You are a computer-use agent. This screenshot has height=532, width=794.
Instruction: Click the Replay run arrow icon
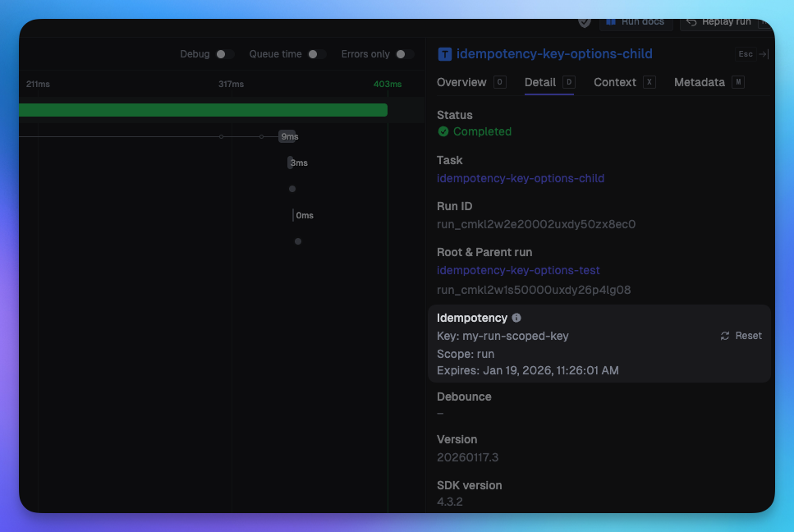pos(690,22)
